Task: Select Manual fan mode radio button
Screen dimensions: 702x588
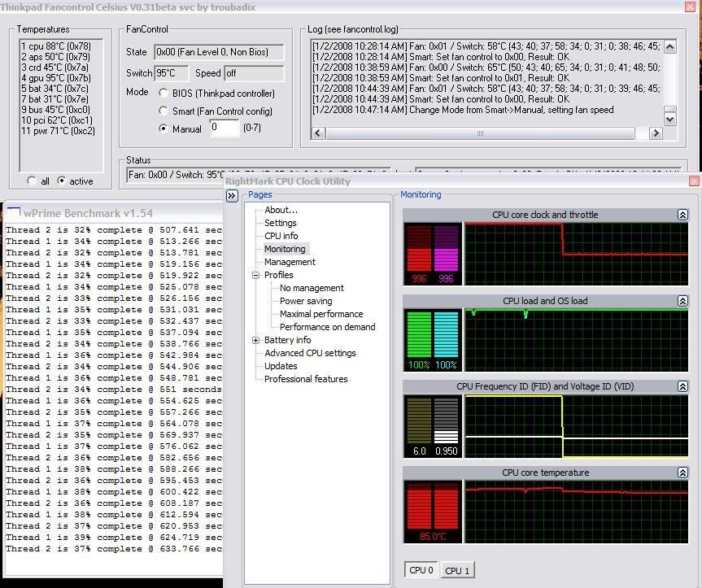Action: click(164, 128)
